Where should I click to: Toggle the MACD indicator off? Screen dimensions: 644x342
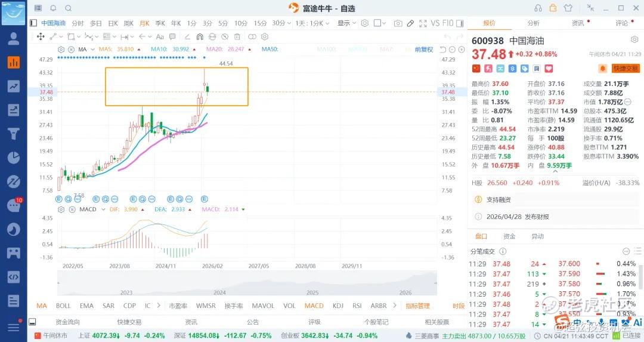pos(314,306)
